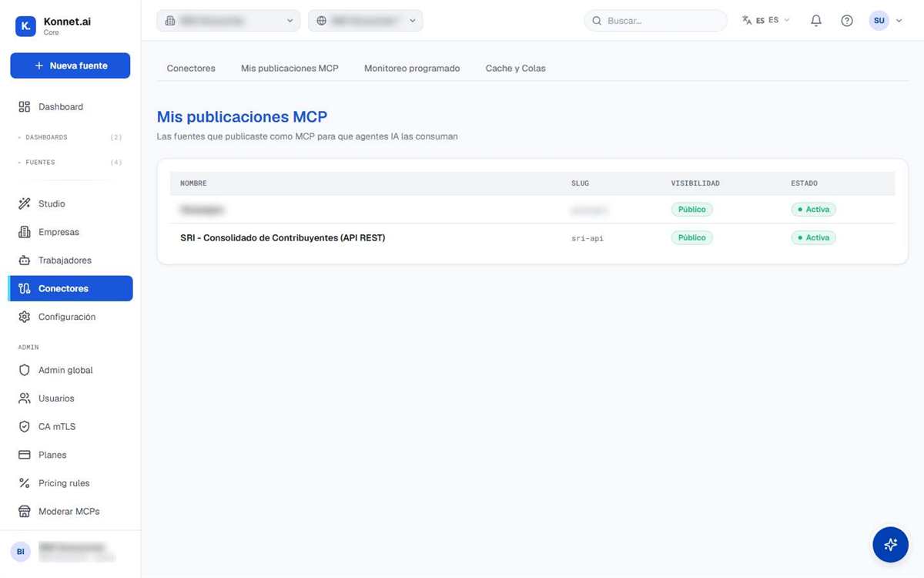The image size is (924, 578).
Task: Click the Nueva fuente button
Action: [70, 66]
